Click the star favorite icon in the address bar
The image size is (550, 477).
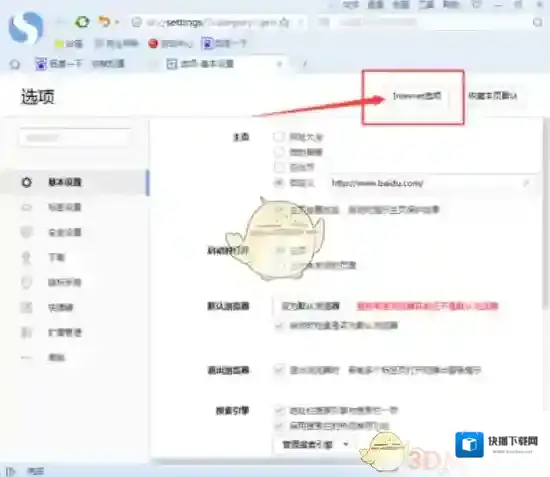tap(285, 23)
